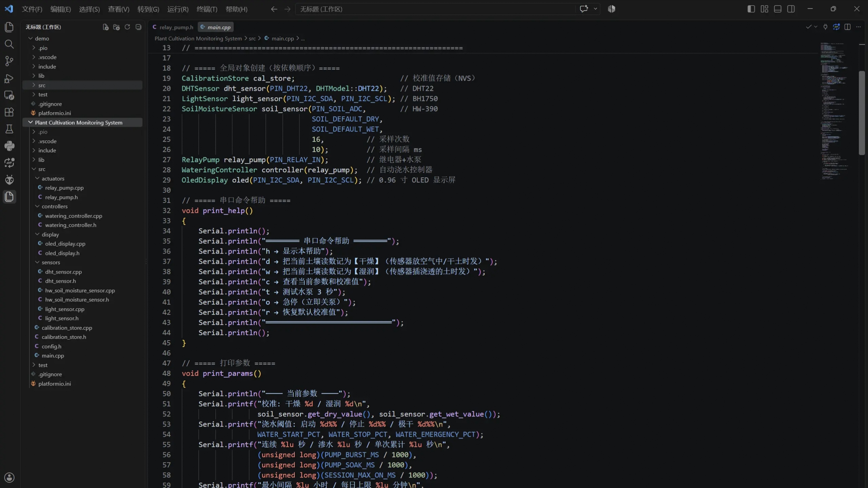Image resolution: width=868 pixels, height=488 pixels.
Task: Open the PlatformIO alien head view
Action: 9,180
